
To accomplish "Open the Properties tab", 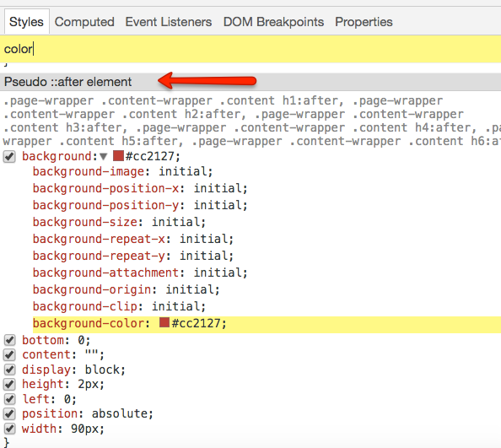I will click(364, 22).
